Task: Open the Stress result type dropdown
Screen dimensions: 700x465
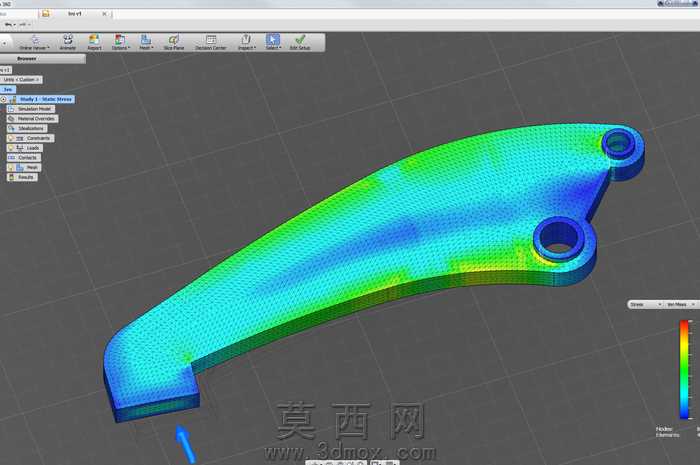Action: point(646,304)
